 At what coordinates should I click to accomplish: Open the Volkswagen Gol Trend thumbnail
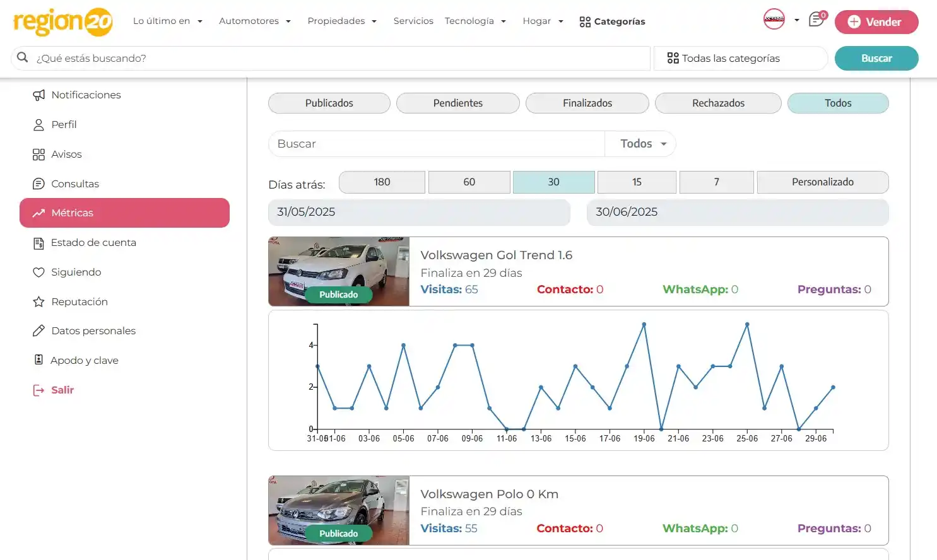pyautogui.click(x=339, y=272)
